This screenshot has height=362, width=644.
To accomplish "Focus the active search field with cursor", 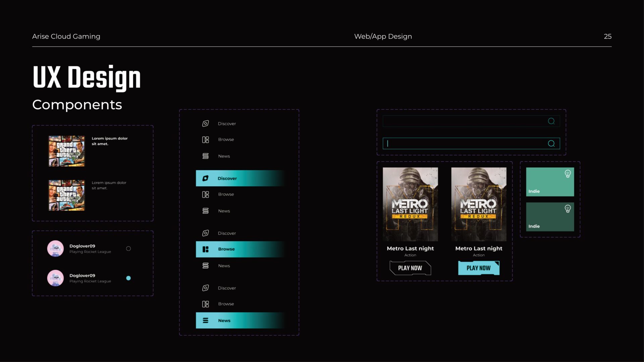I will tap(471, 143).
